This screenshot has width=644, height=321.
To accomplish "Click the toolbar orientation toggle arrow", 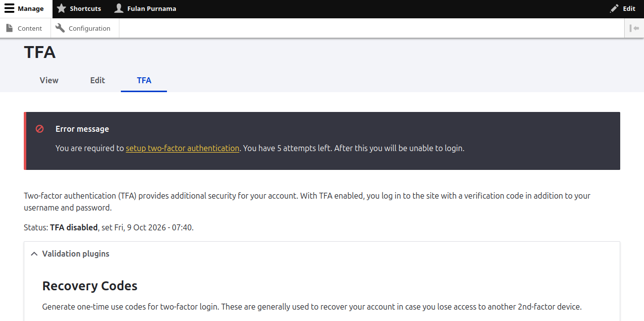I will tap(634, 28).
